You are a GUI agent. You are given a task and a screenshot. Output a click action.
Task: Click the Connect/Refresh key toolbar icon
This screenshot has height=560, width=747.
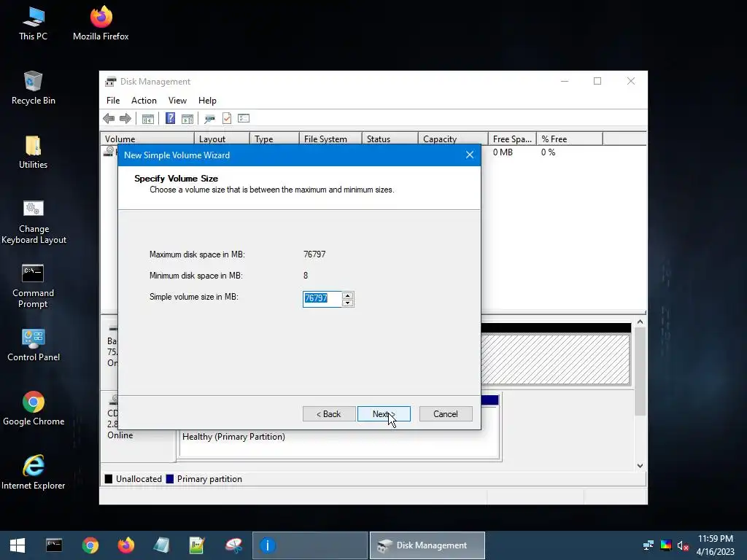[209, 119]
